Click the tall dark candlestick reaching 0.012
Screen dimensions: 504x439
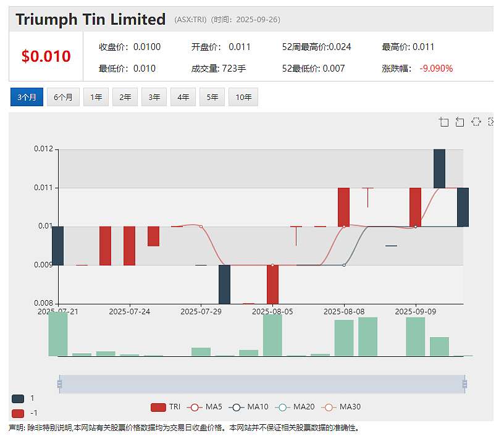(439, 169)
